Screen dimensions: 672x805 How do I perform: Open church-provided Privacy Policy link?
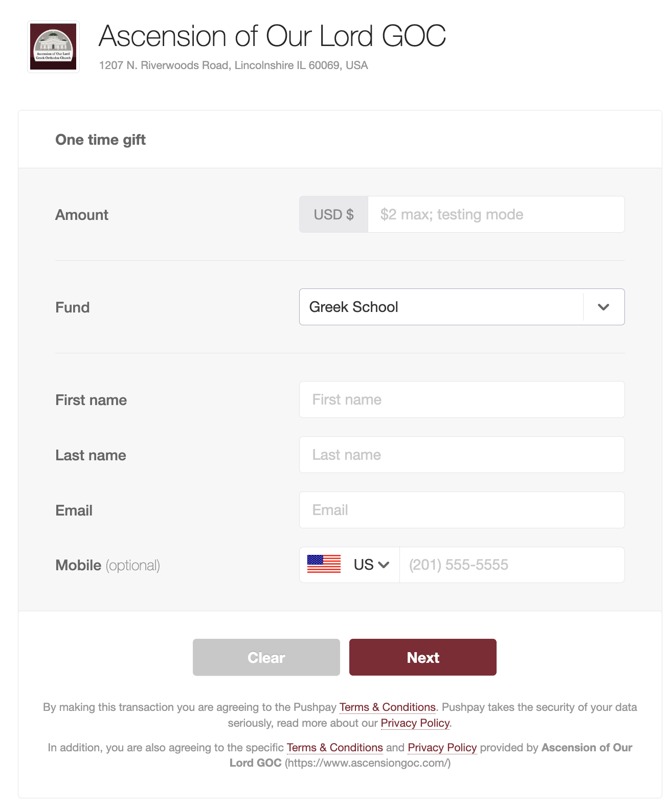pyautogui.click(x=442, y=748)
